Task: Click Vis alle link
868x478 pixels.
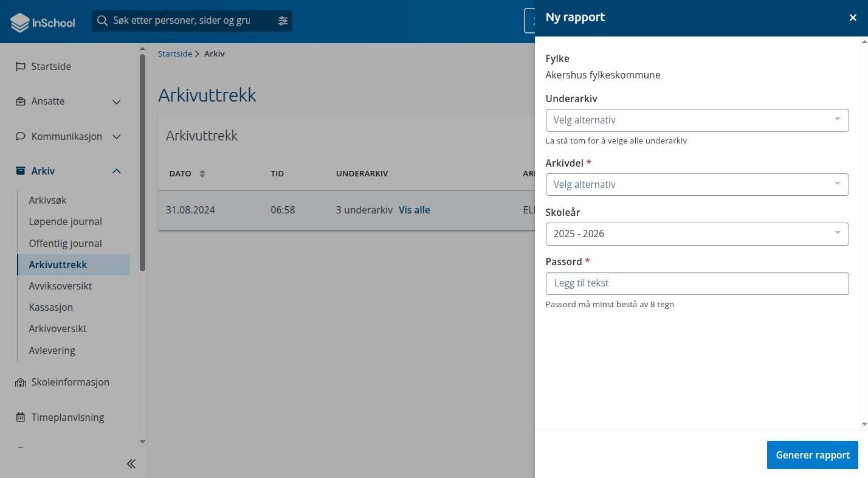Action: 415,210
